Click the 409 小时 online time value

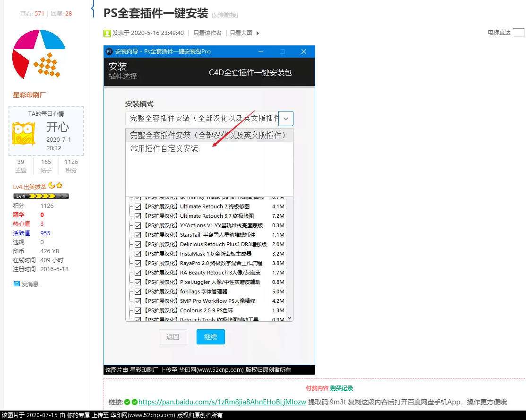coord(52,260)
